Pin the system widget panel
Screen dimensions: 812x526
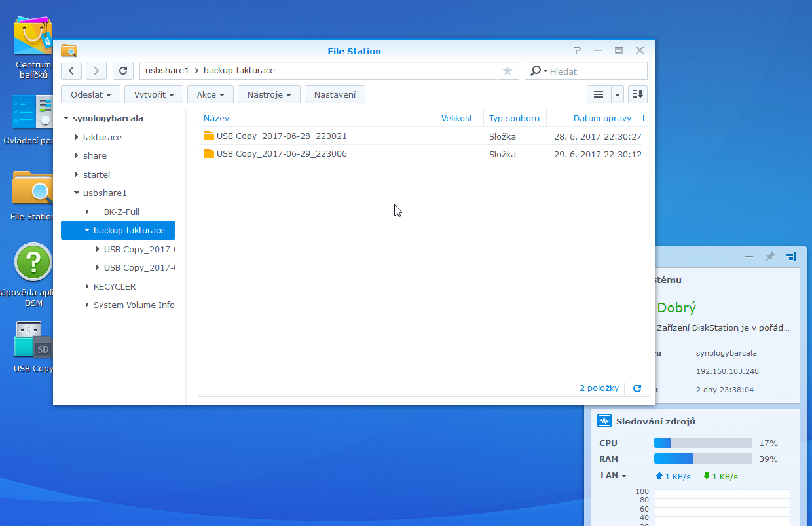click(770, 257)
